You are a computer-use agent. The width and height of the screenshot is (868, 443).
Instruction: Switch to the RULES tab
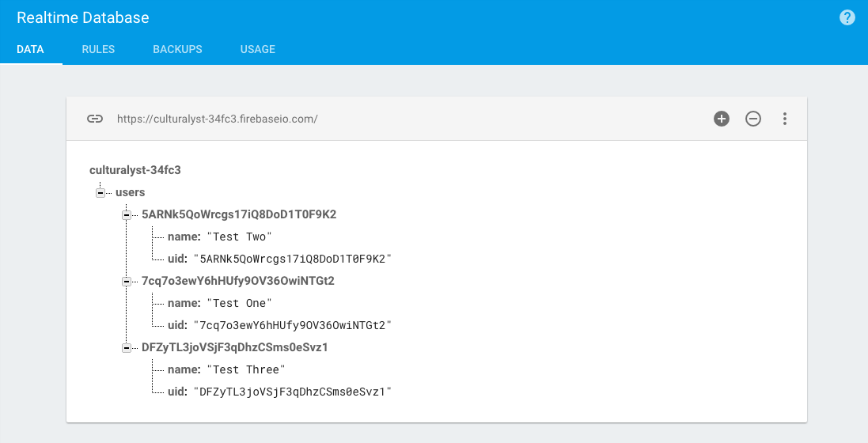coord(99,49)
